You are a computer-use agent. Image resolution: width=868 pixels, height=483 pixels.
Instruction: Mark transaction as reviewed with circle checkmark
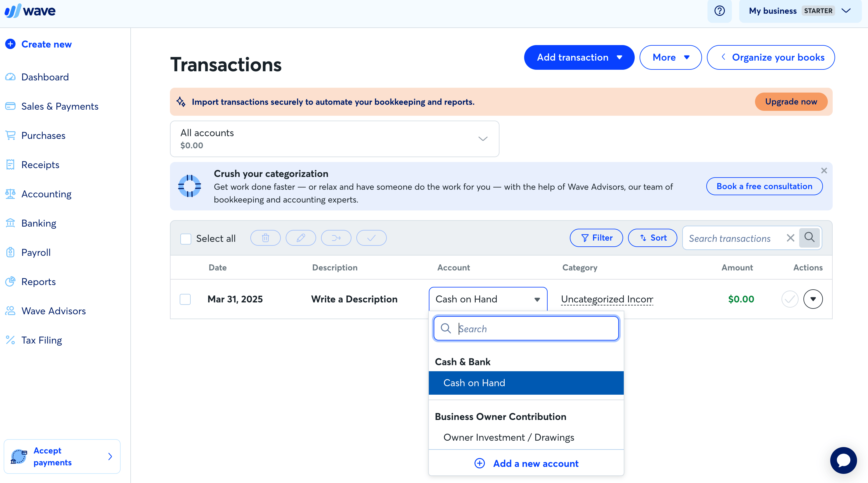790,299
